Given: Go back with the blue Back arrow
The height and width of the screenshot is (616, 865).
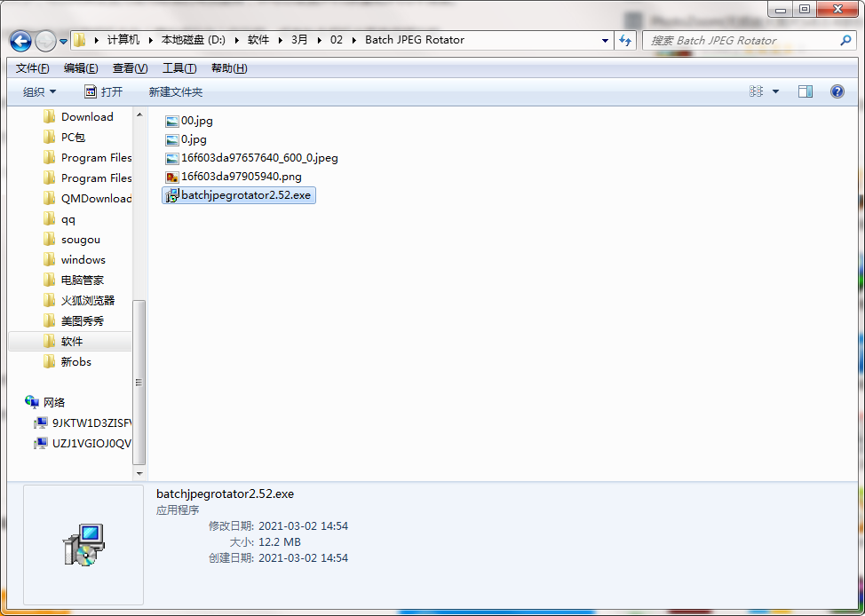Looking at the screenshot, I should coord(20,41).
